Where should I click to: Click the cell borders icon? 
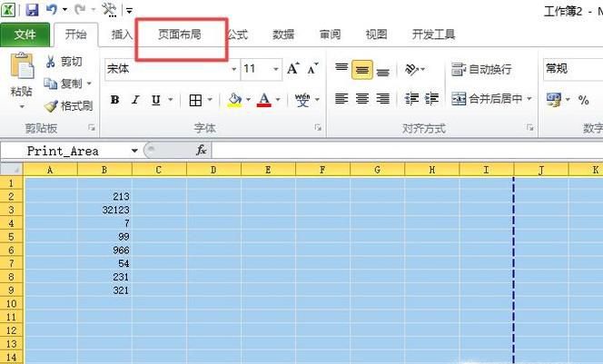(x=195, y=100)
